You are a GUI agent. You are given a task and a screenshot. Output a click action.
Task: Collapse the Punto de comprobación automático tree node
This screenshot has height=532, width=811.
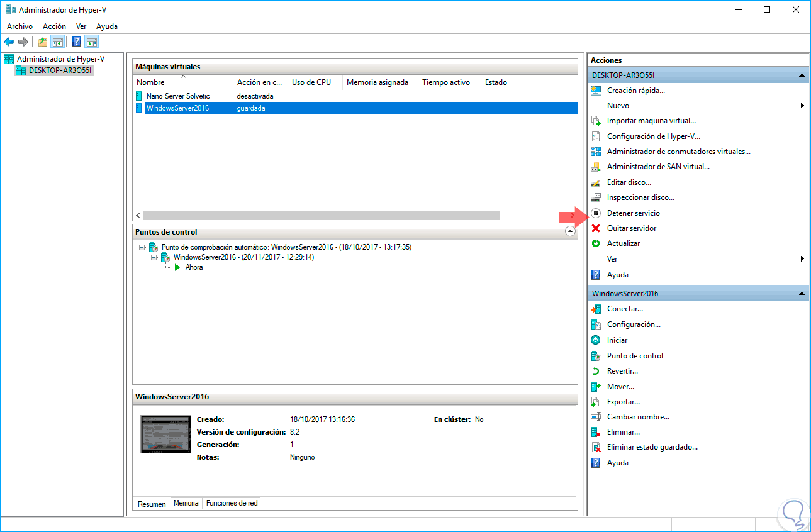click(x=142, y=247)
